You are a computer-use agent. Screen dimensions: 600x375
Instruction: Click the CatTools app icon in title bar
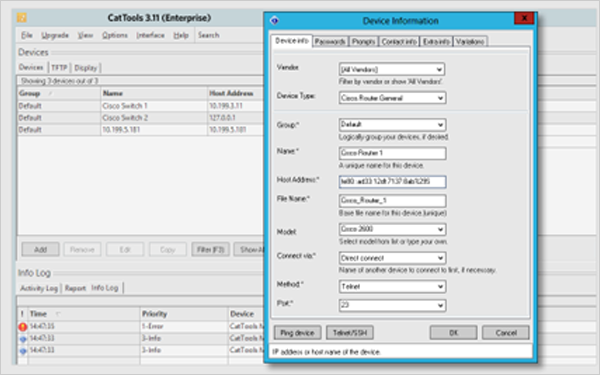(x=21, y=18)
